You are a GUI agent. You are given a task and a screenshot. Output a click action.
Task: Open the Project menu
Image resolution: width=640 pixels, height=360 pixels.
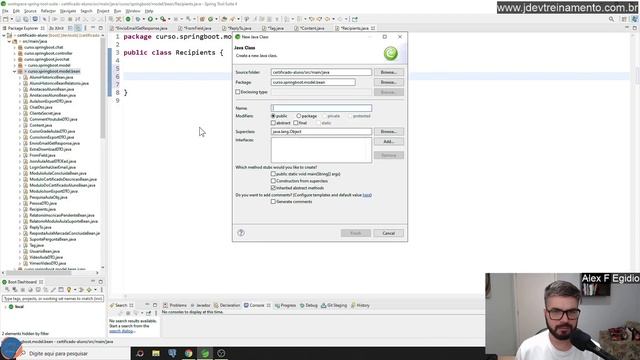click(x=103, y=11)
